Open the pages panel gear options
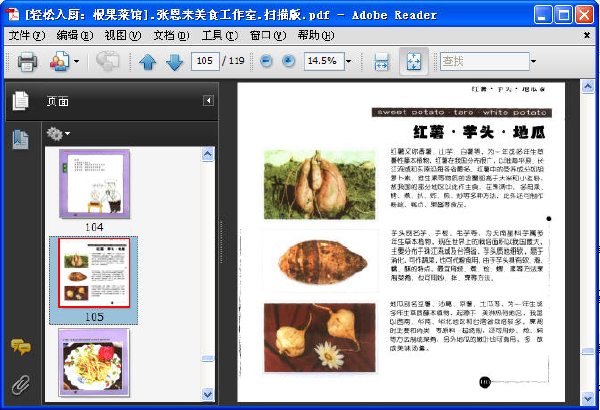The width and height of the screenshot is (600, 410). pyautogui.click(x=58, y=134)
